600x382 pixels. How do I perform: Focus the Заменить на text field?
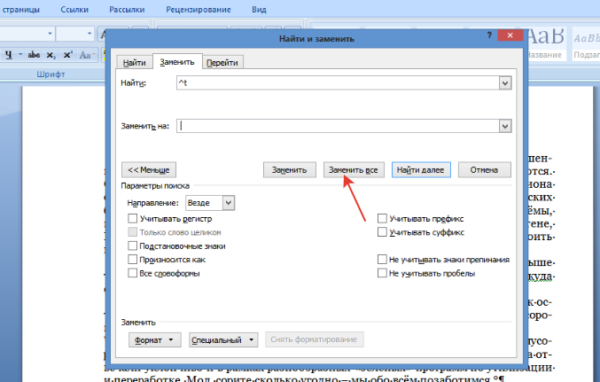tap(338, 126)
